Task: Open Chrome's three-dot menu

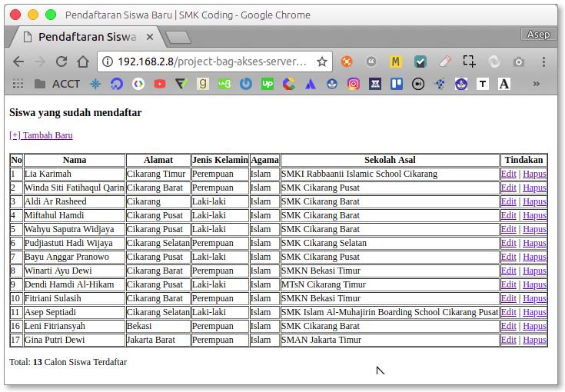Action: tap(543, 61)
